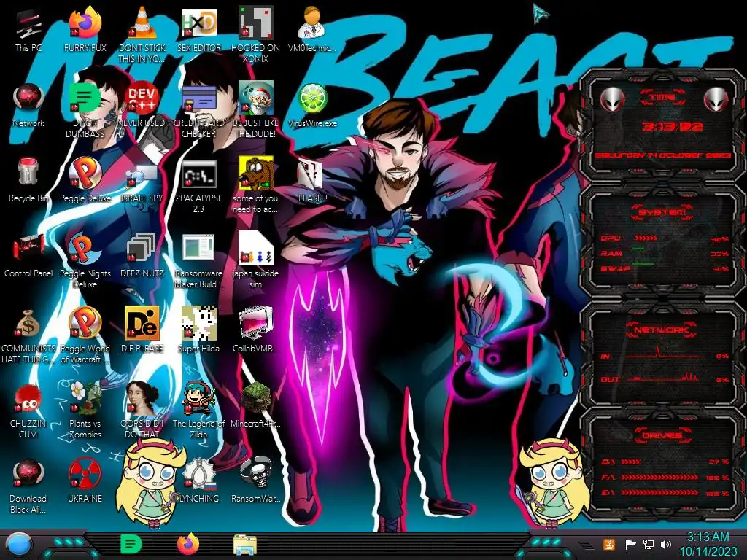Screen dimensions: 747x560
Task: Open the taskbar clock showing 3:13 AM
Action: [708, 544]
